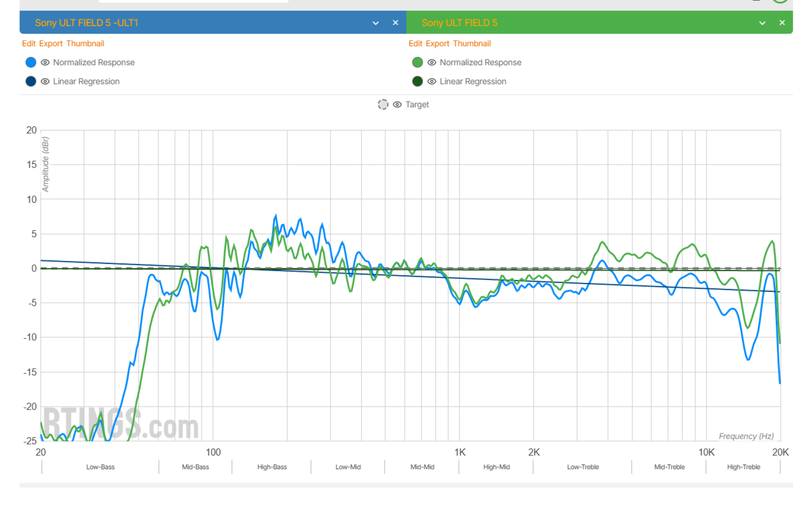Select the Sony ULT FIELD 5 -ULT1 tab header
The height and width of the screenshot is (506, 812).
coord(86,23)
